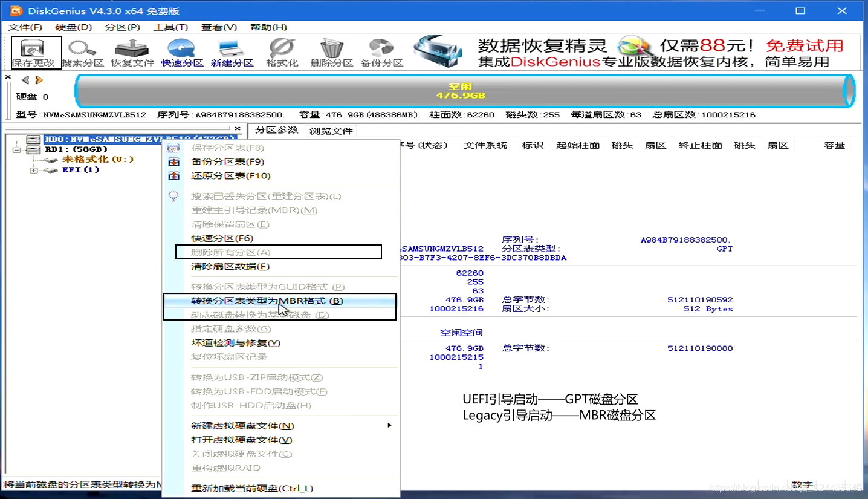This screenshot has height=499, width=868.
Task: Click the 搜索分区 search partition icon
Action: (83, 53)
